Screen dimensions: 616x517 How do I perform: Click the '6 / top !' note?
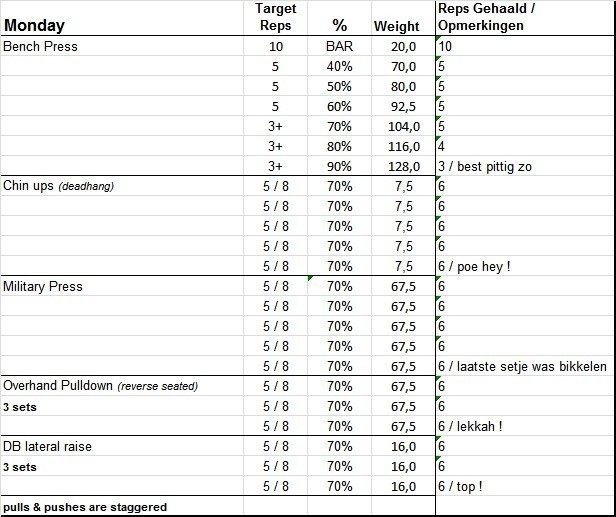(461, 486)
